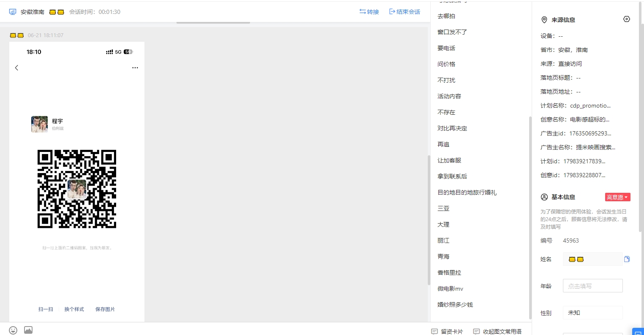Screen dimensions: 644x335
Task: Click the chat area vertical scrollbar
Action: click(429, 220)
